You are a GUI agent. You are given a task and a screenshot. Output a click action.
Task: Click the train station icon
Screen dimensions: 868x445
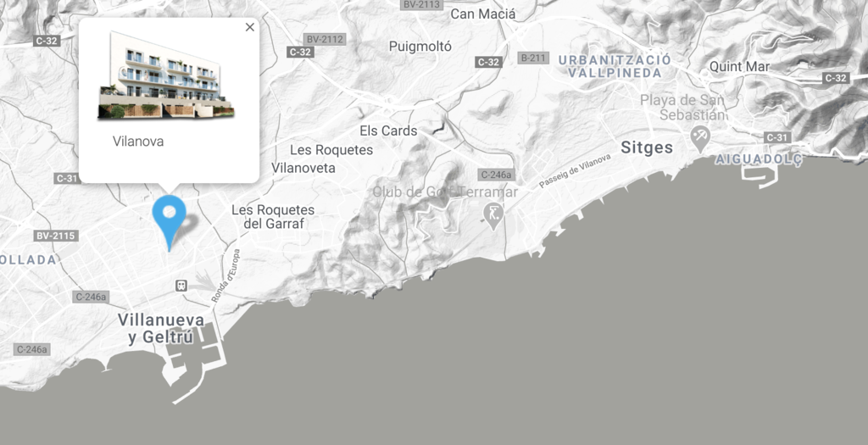click(x=181, y=286)
